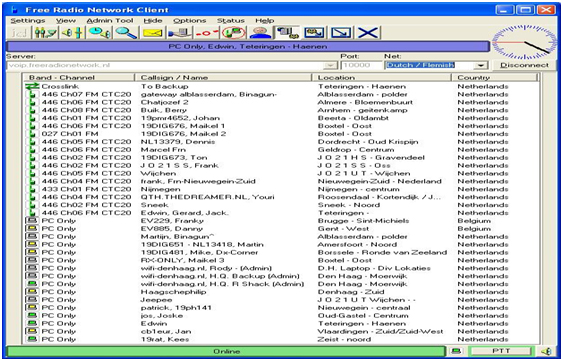Select the patrick, 19ph141 row
Viewport: 563px width, 361px height.
(x=282, y=308)
